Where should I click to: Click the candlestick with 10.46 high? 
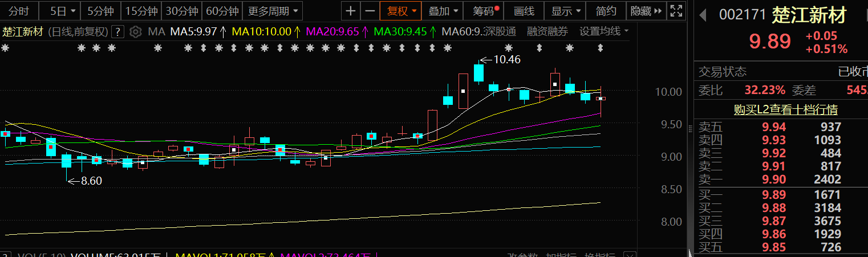point(478,73)
